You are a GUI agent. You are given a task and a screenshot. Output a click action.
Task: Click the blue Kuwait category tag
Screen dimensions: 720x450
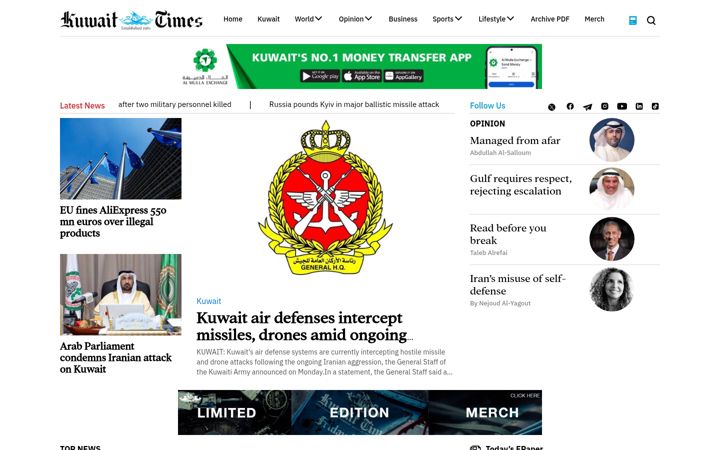point(208,301)
